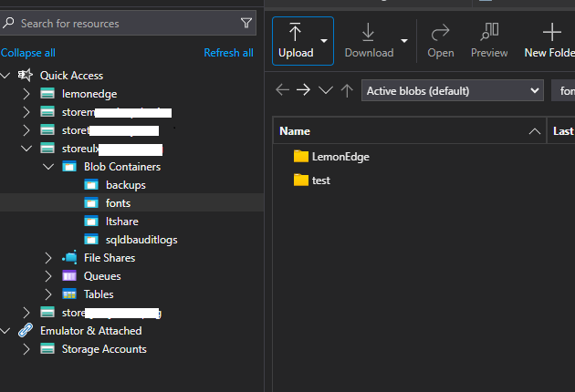This screenshot has width=575, height=392.
Task: Click the storem storage account icon
Action: [47, 111]
